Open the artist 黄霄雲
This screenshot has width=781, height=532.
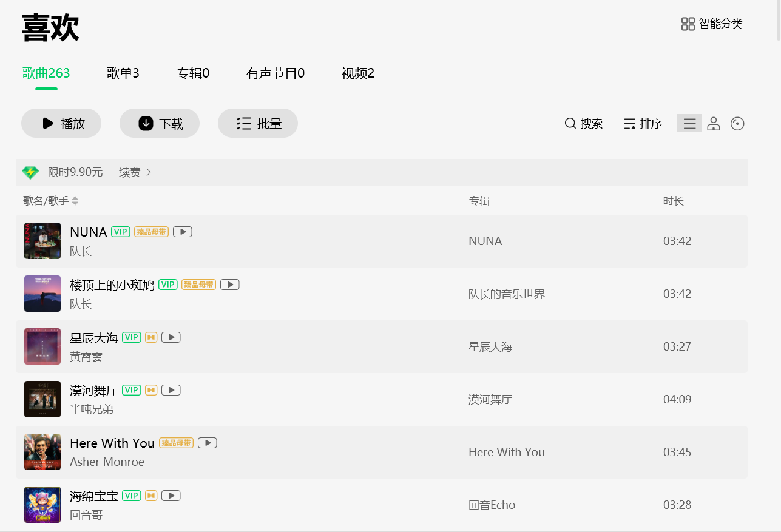pyautogui.click(x=86, y=357)
